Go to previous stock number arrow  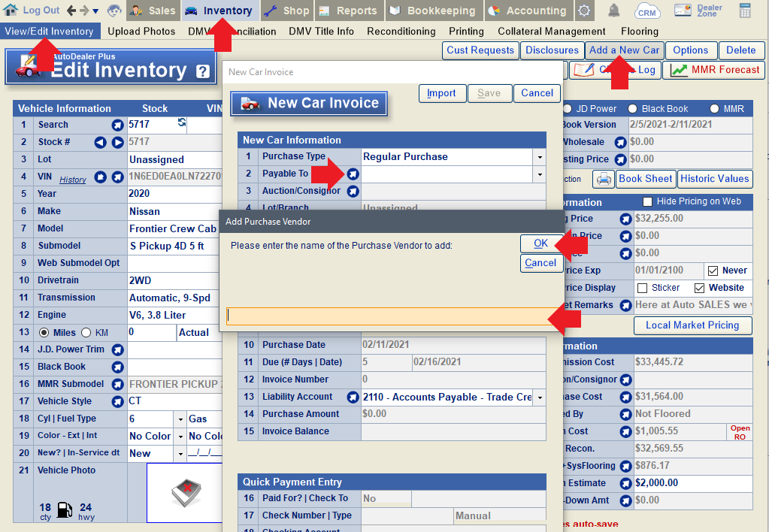(x=101, y=142)
